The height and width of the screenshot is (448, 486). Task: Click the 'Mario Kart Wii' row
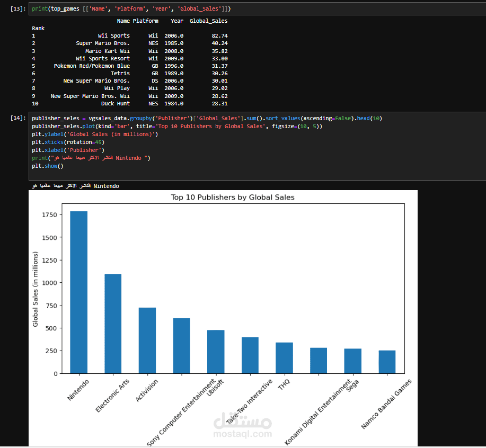pos(129,51)
